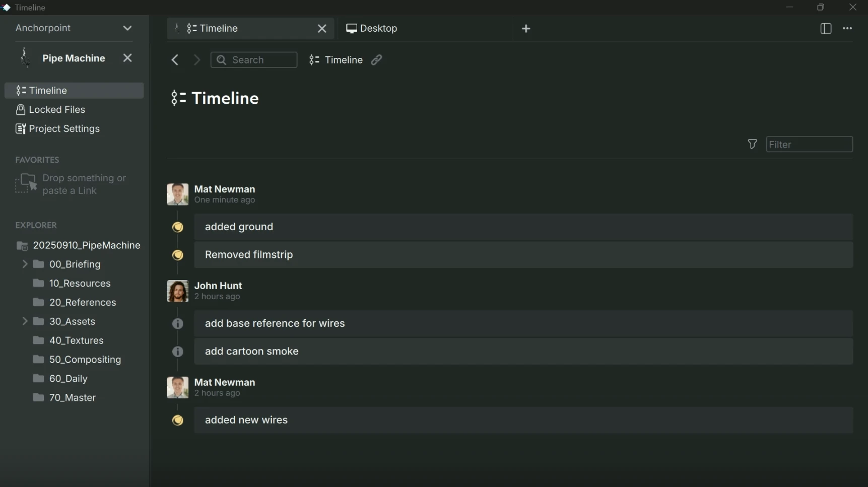
Task: Click John Hunt's avatar
Action: (x=177, y=291)
